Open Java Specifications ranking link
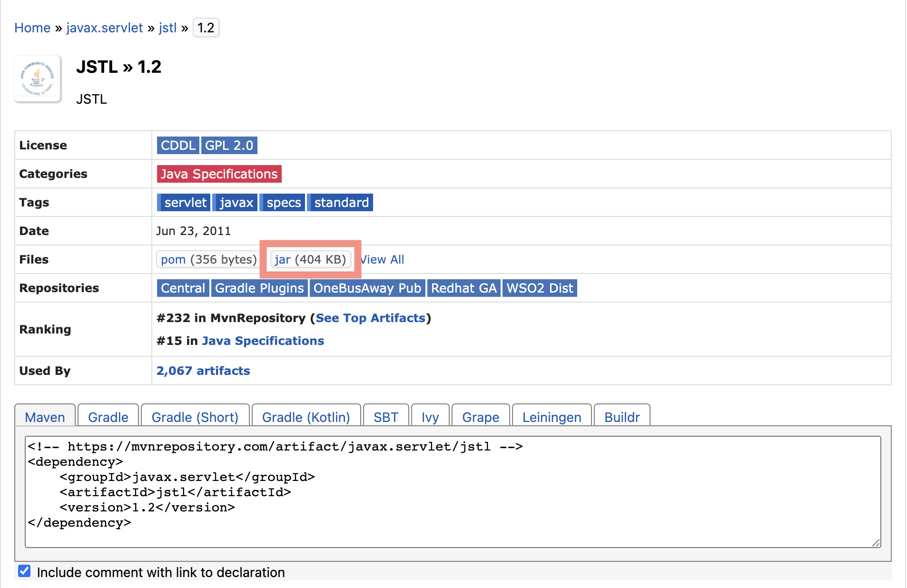907x588 pixels. click(x=263, y=341)
